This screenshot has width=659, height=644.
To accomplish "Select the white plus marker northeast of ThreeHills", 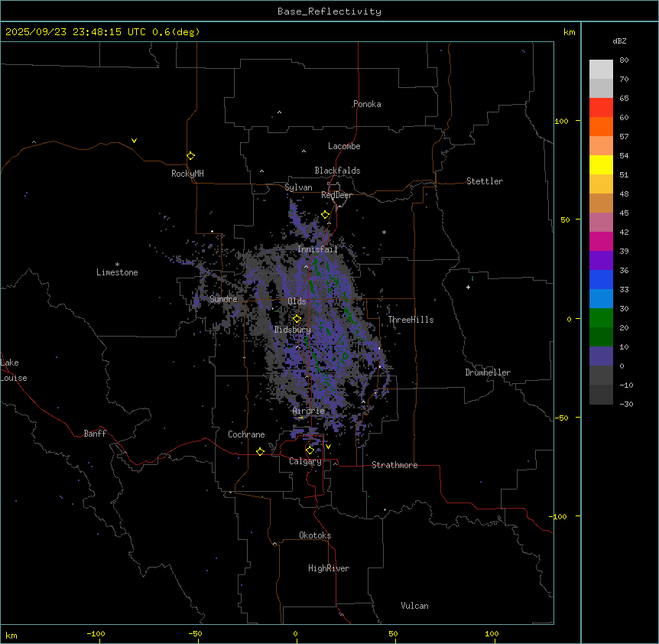I will (468, 287).
